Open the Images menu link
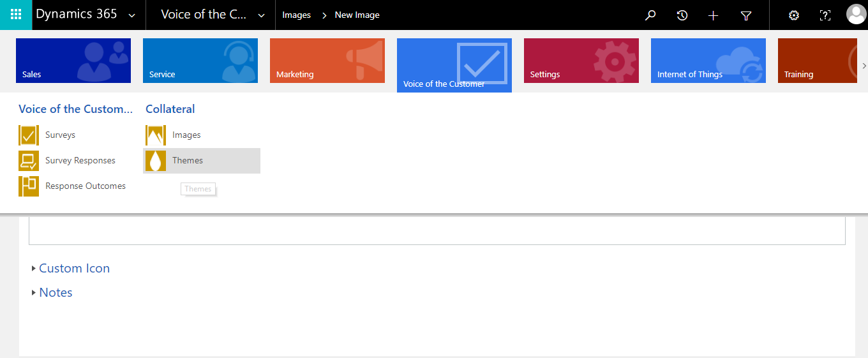Viewport: 868px width, 358px height. click(186, 135)
